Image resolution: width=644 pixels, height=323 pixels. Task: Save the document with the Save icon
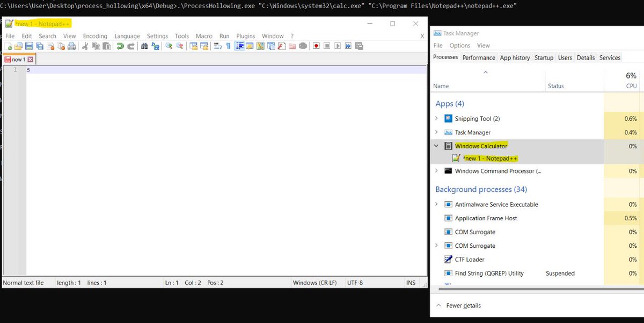[29, 46]
